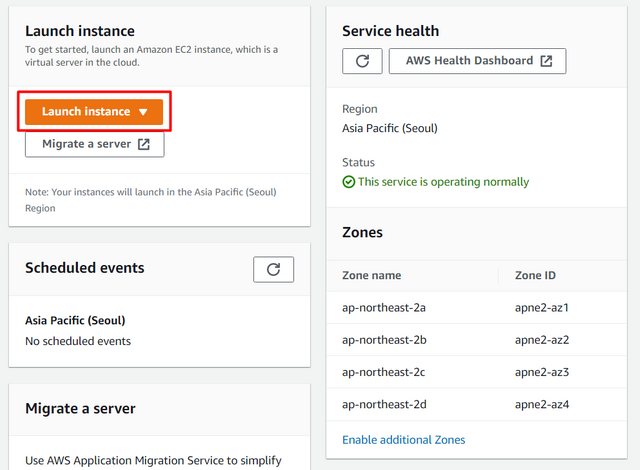The width and height of the screenshot is (640, 470).
Task: Click external link icon on AWS Health Dashboard
Action: click(x=546, y=61)
